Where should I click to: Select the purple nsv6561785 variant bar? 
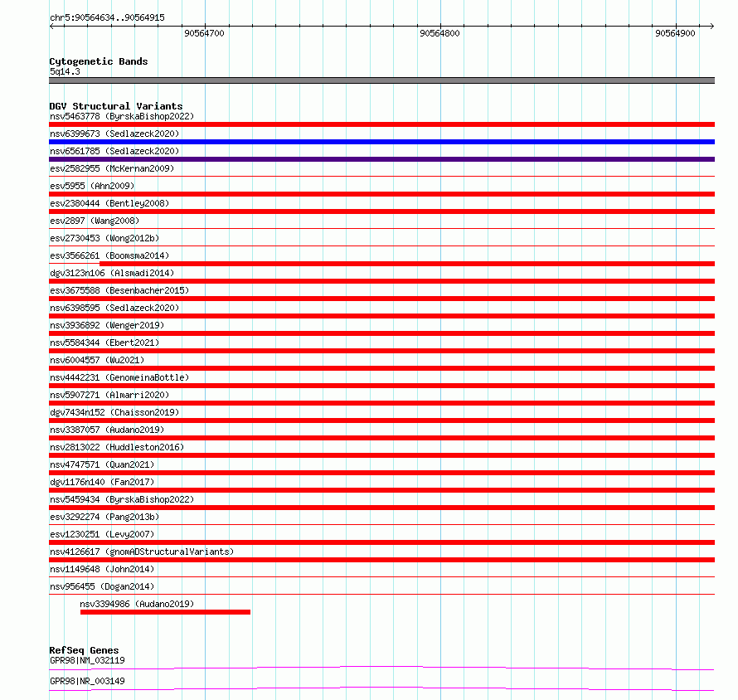pyautogui.click(x=381, y=159)
